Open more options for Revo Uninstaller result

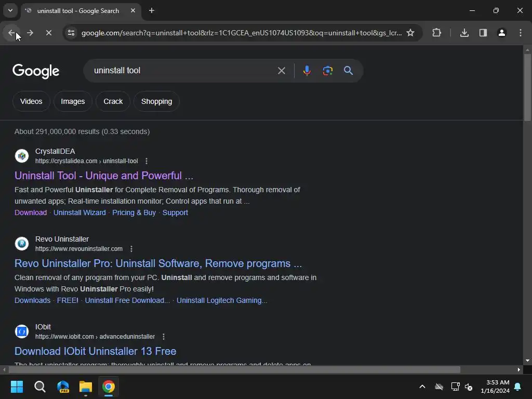[131, 249]
